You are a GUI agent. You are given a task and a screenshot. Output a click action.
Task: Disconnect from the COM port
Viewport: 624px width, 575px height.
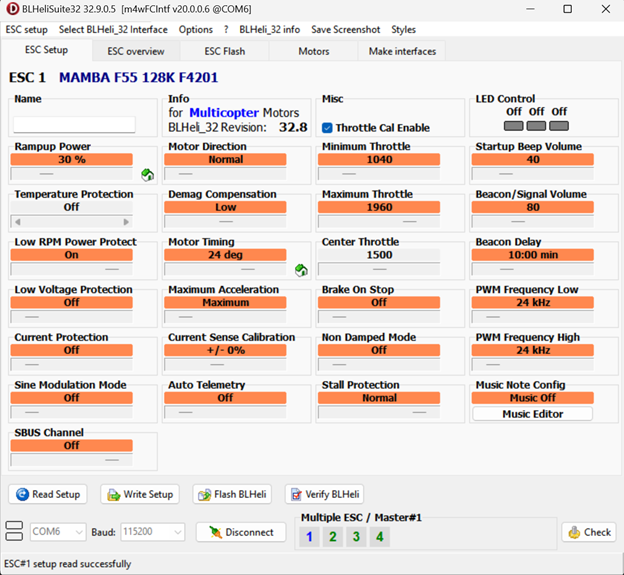click(241, 532)
